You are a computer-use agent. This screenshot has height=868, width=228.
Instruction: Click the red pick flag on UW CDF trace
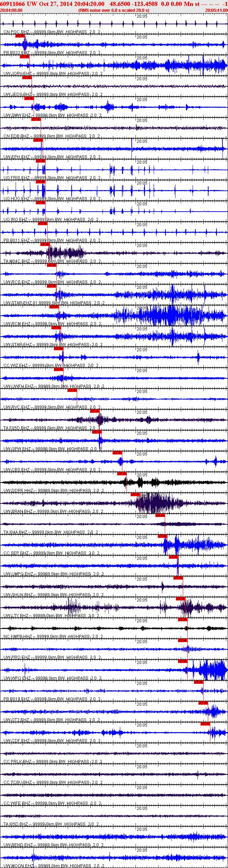click(205, 723)
